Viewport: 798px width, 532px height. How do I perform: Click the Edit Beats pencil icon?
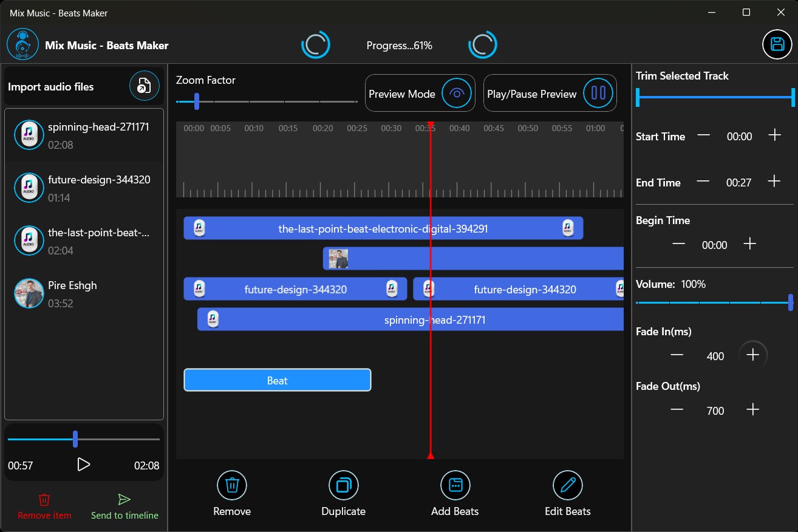click(x=567, y=485)
